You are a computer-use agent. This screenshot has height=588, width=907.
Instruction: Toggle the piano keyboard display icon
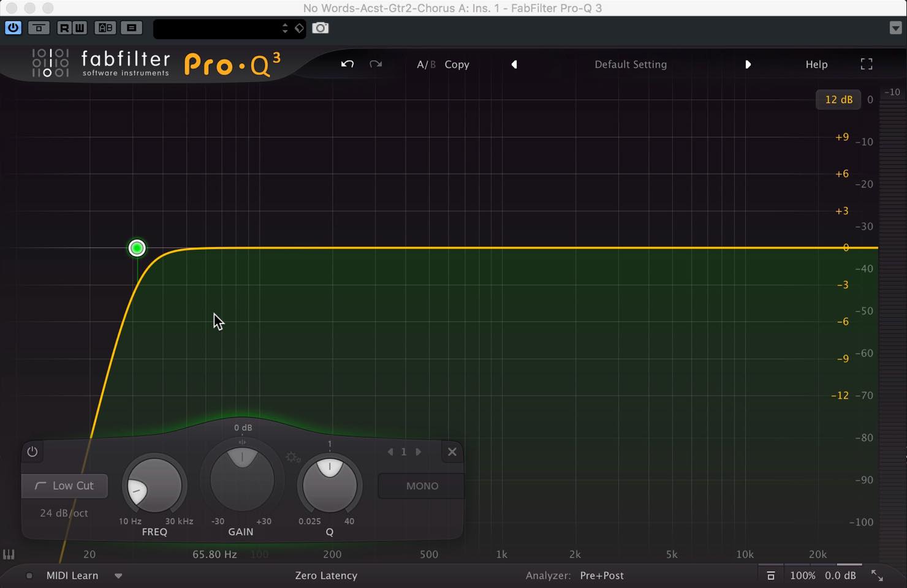pyautogui.click(x=9, y=554)
